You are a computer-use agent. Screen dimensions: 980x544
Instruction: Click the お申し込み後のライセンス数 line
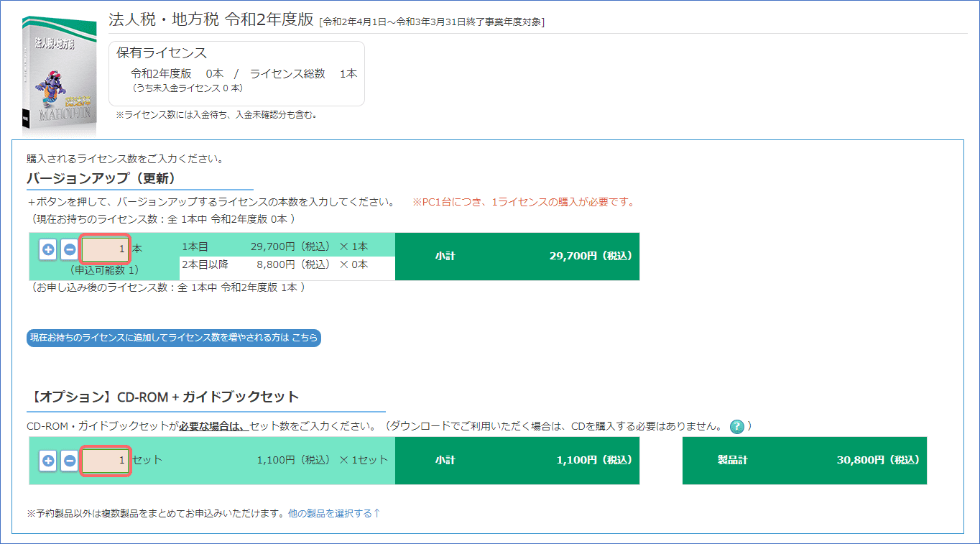167,287
